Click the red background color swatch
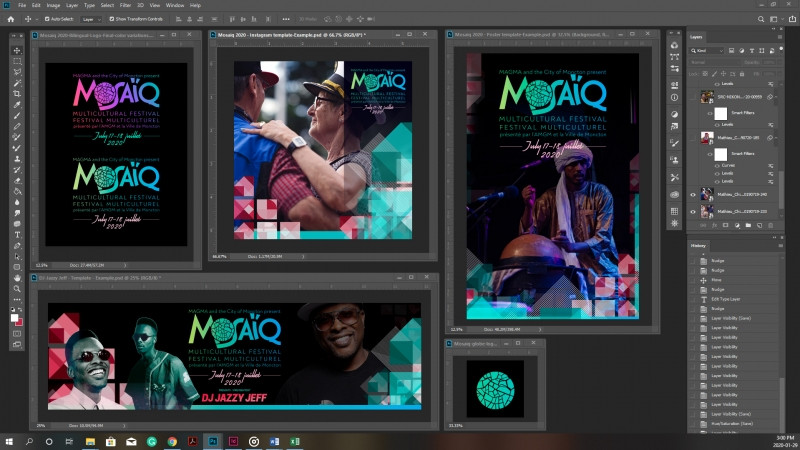Viewport: 800px width, 450px height. (20, 322)
